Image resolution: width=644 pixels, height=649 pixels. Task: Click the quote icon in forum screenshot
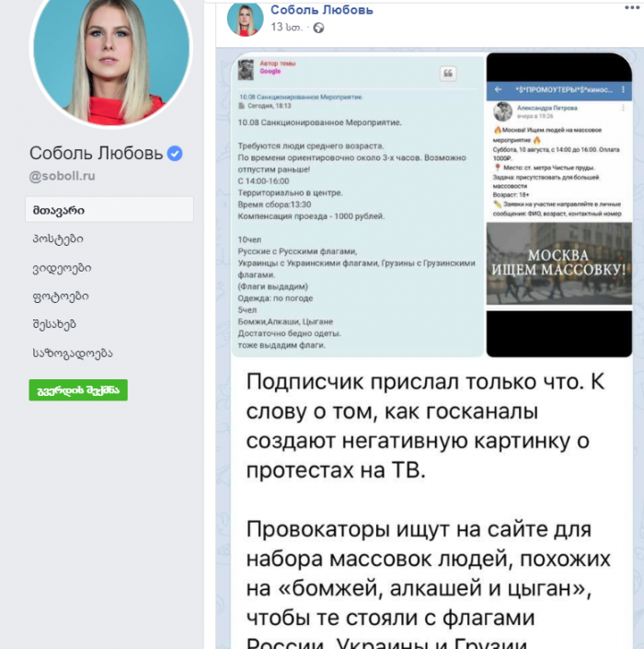(x=447, y=74)
